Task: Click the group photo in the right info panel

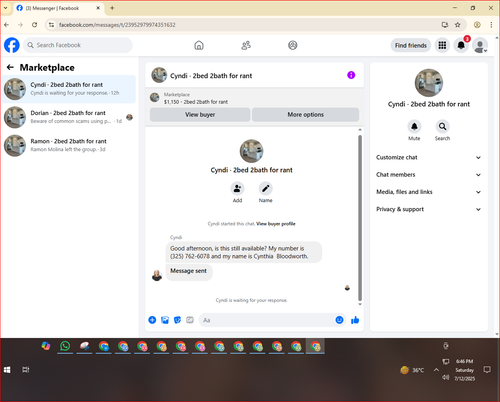Action: (429, 83)
